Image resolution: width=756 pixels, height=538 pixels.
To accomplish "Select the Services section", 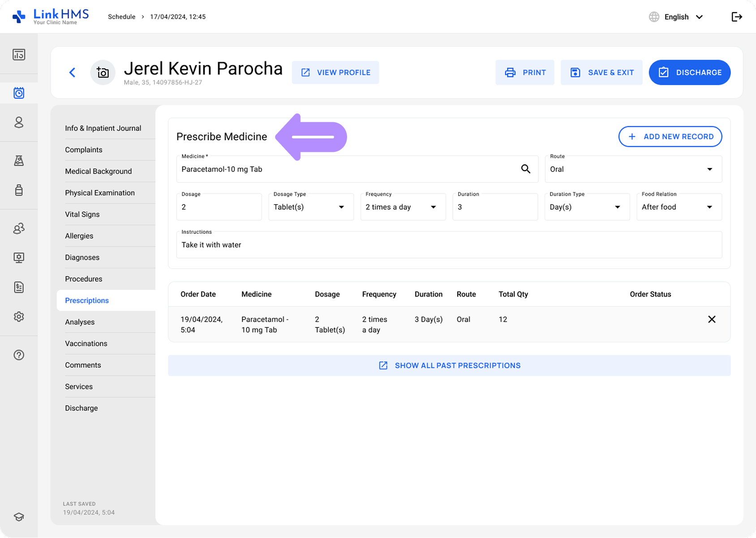I will click(79, 386).
